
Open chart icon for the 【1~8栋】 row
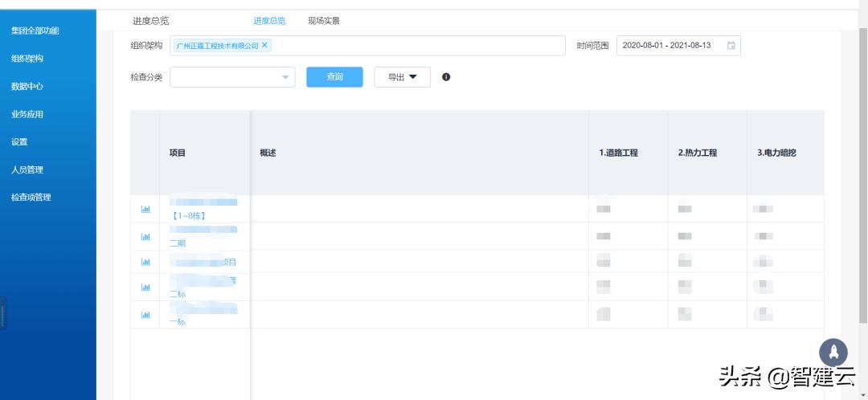click(x=145, y=209)
